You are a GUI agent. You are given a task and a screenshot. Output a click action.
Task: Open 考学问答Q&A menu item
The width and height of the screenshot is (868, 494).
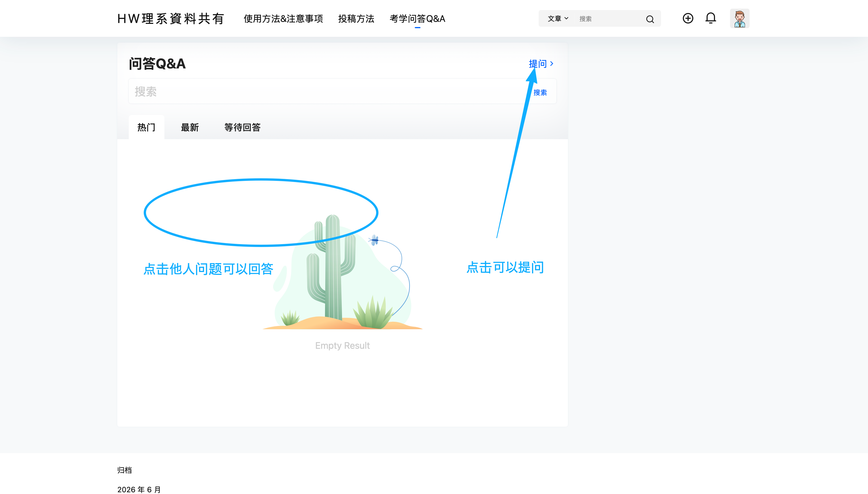[x=417, y=19]
